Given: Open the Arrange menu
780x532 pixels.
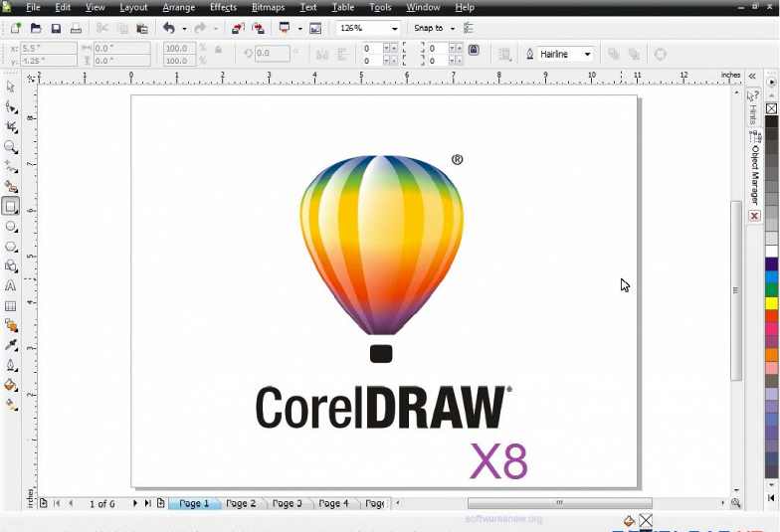Looking at the screenshot, I should pos(179,8).
